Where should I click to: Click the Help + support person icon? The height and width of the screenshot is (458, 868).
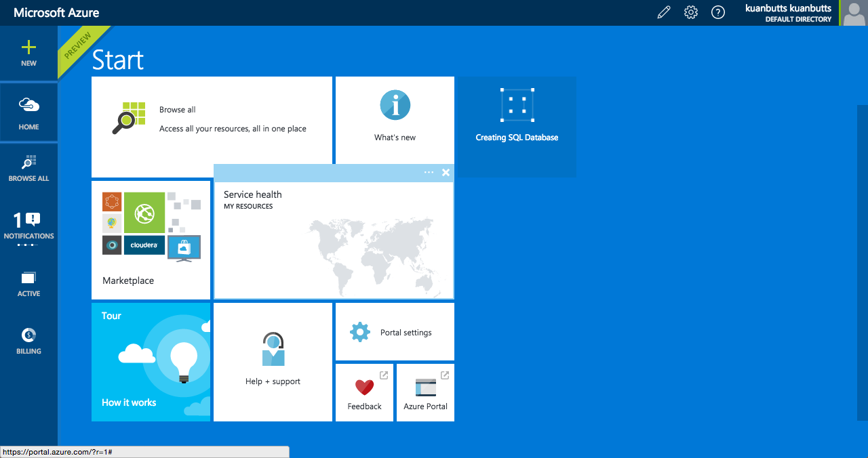[273, 349]
